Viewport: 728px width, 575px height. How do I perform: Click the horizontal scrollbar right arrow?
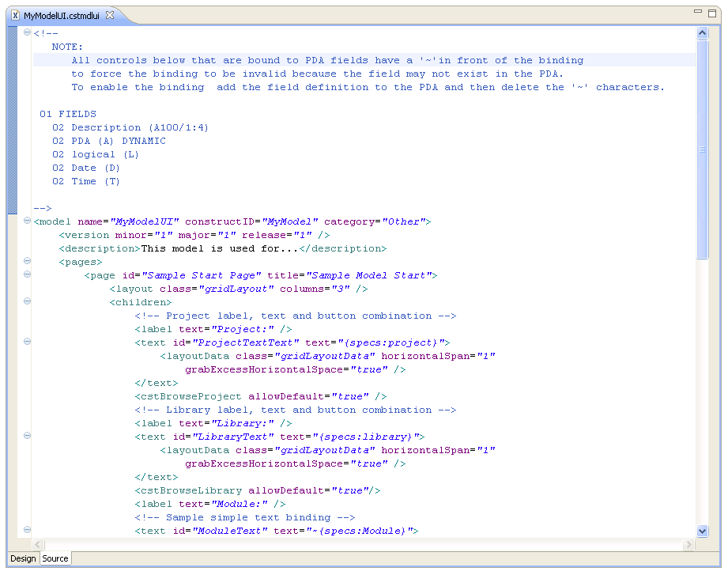pyautogui.click(x=688, y=545)
